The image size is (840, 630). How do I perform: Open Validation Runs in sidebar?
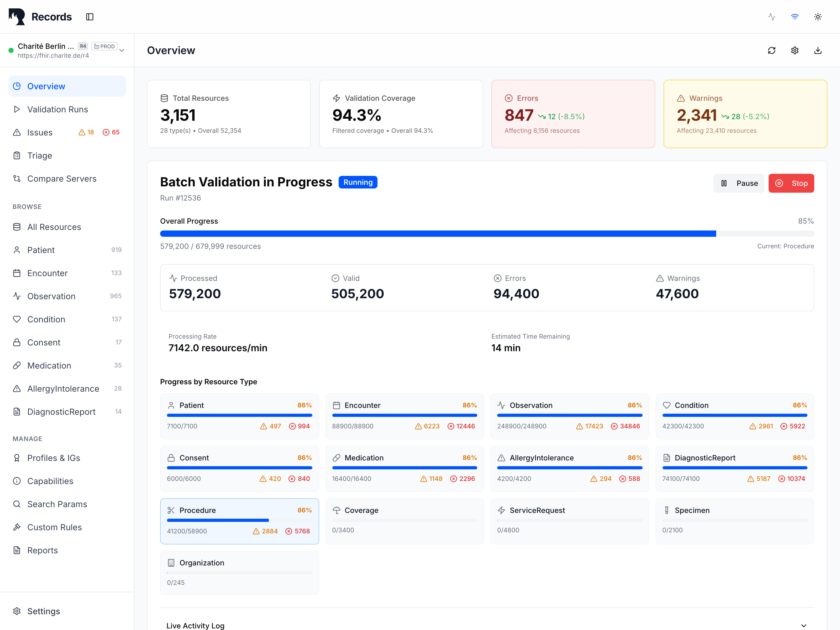click(x=58, y=109)
